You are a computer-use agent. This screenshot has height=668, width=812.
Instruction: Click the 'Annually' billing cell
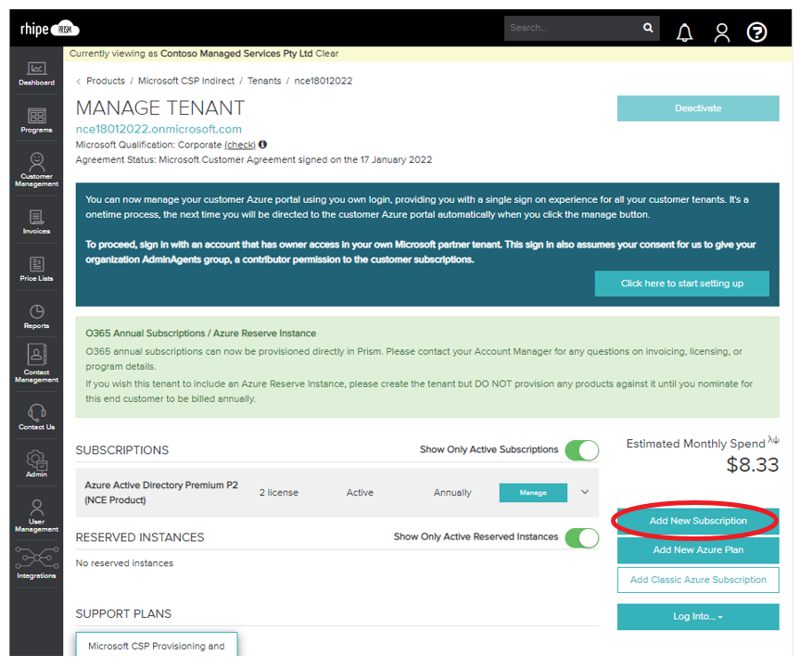(x=452, y=493)
